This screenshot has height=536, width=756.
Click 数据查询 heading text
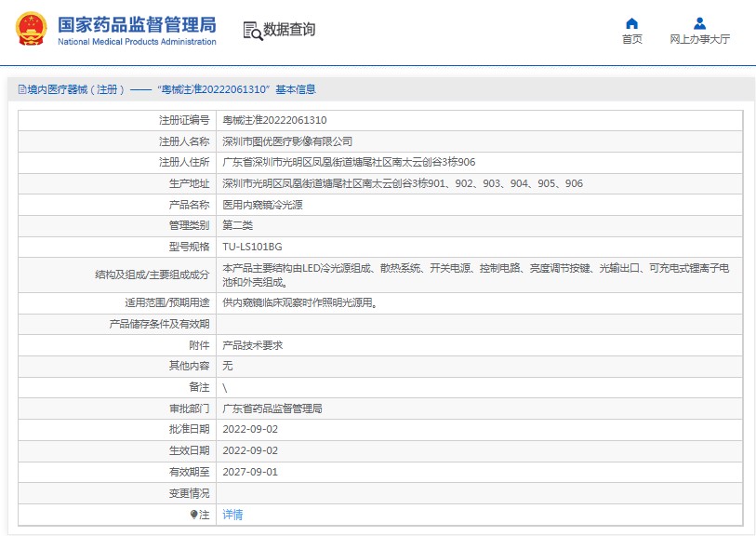click(x=289, y=30)
